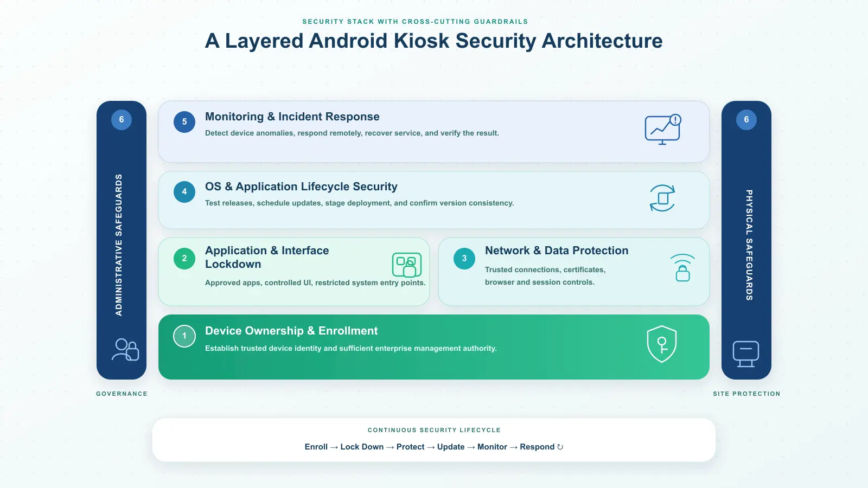Click the Governance caption
Viewport: 868px width, 488px height.
[122, 394]
